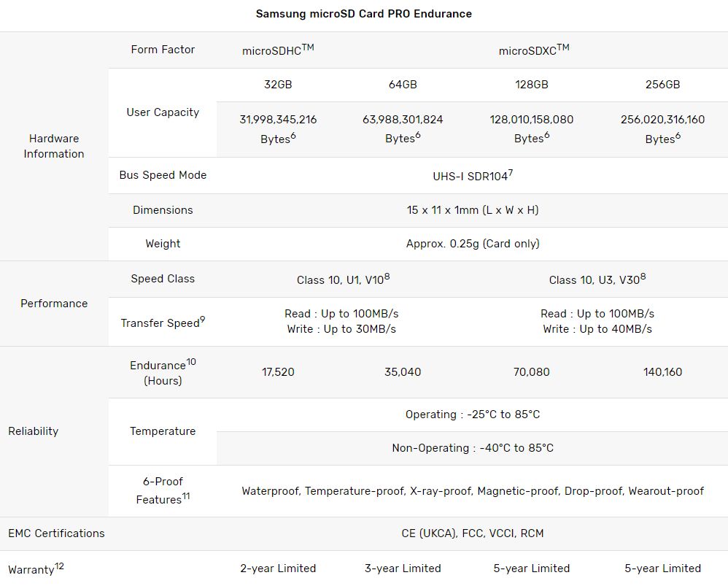
Task: Select the '64GB' capacity cell
Action: [403, 85]
